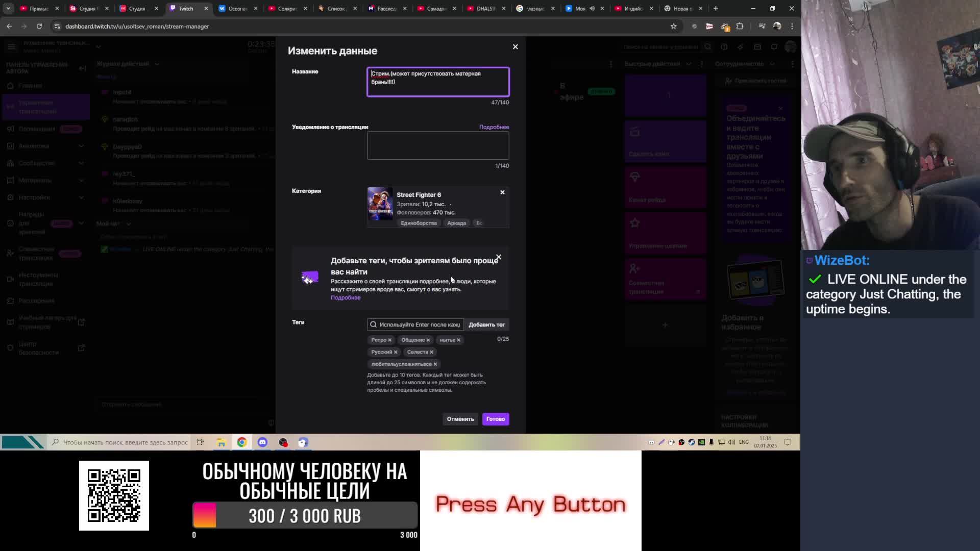
Task: Open Подробнее link near notification field
Action: 494,127
